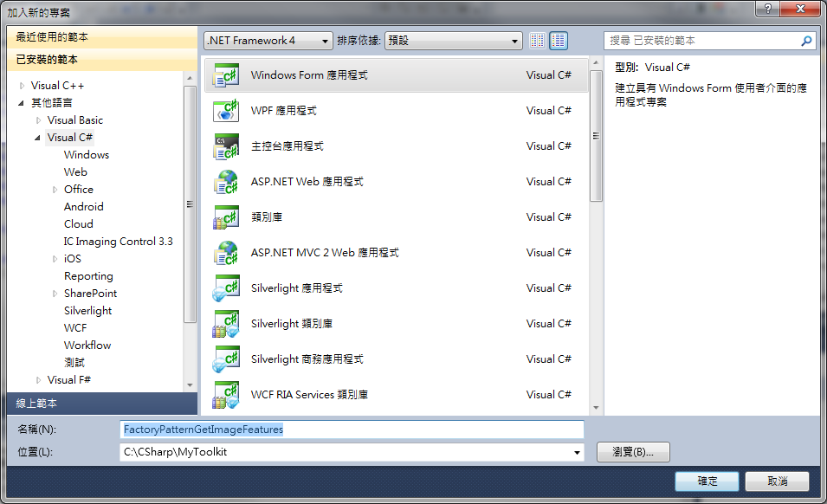827x504 pixels.
Task: Click the search magnifier icon
Action: click(806, 41)
